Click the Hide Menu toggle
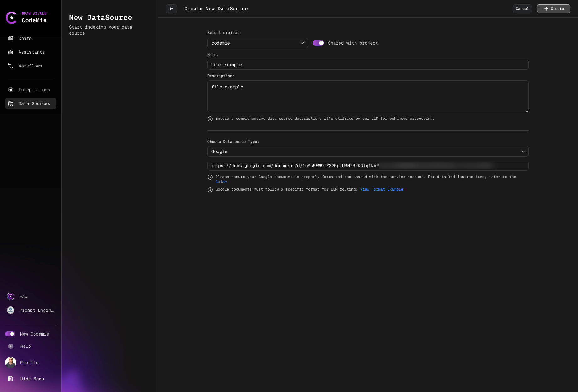This screenshot has height=392, width=578. point(10,379)
